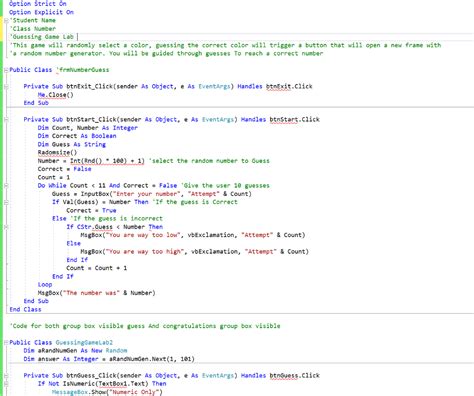Collapse the Do While Count loop block
Screen dimensions: 474x396
[x=6, y=186]
